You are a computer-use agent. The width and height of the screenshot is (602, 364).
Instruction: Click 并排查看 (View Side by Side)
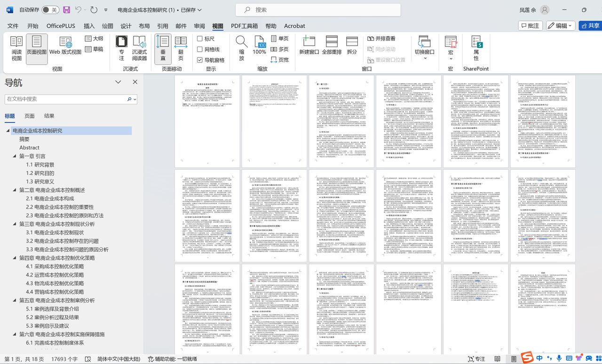click(381, 39)
